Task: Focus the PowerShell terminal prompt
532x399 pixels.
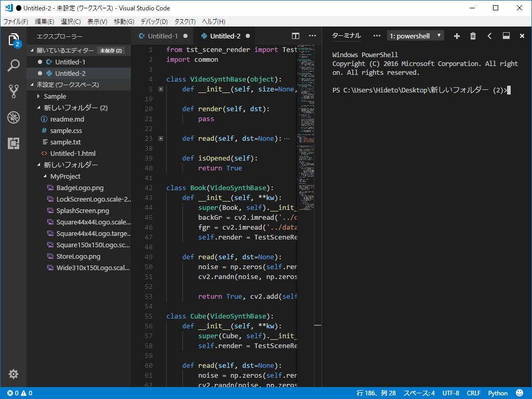Action: point(421,90)
